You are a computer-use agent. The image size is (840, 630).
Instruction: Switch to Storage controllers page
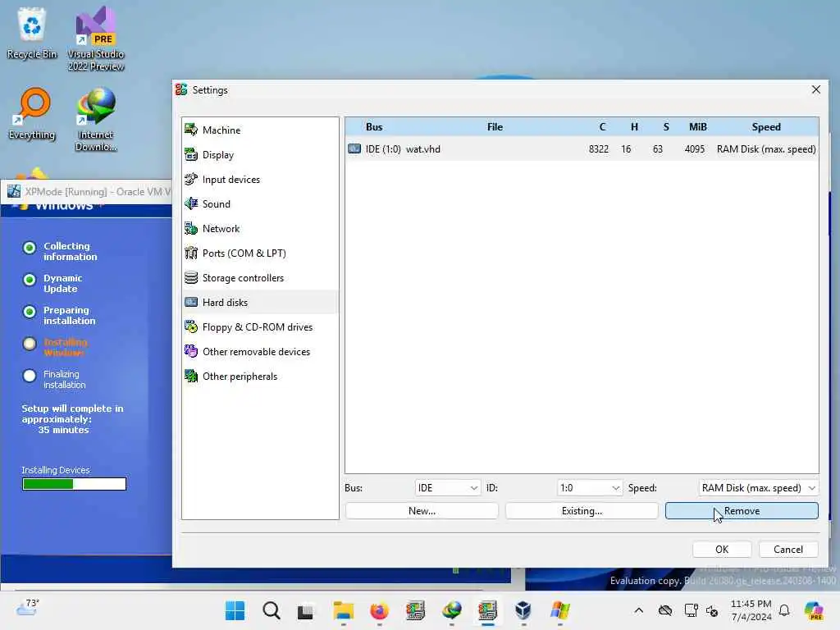260,278
